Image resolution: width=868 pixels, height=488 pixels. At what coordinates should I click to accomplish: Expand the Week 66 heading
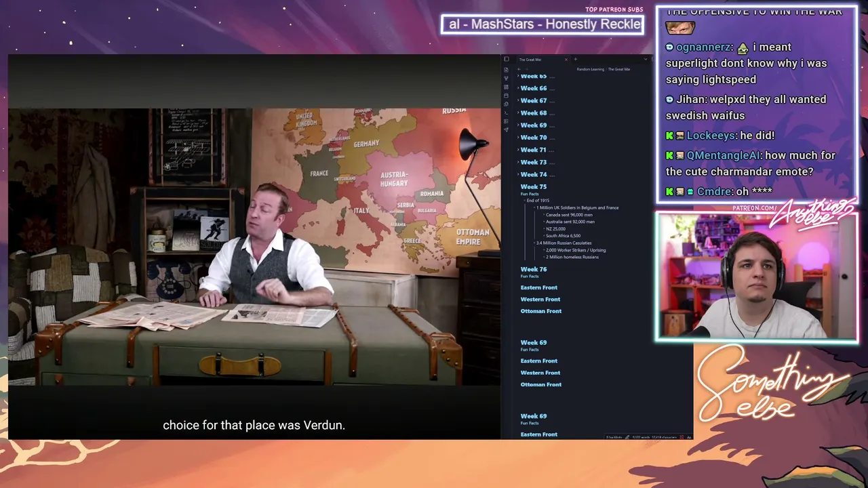pos(518,88)
